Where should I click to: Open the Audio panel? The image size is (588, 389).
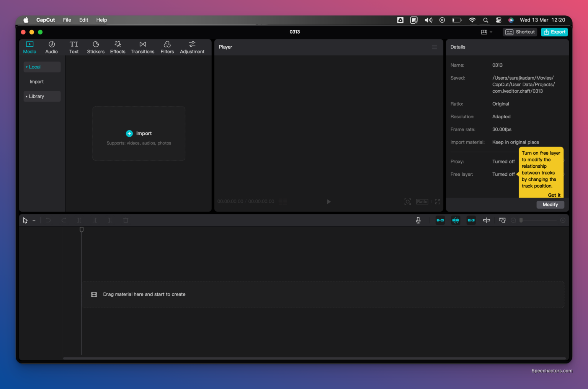51,47
